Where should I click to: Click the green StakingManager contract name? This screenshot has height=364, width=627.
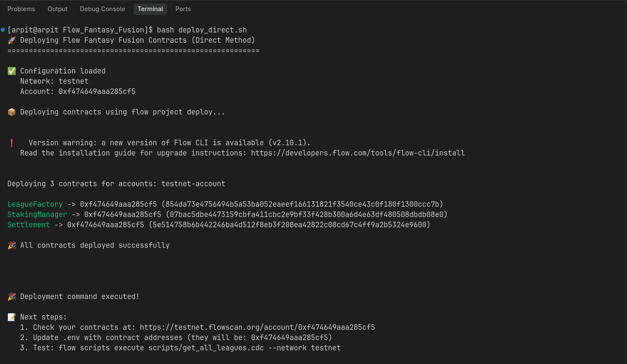(37, 214)
